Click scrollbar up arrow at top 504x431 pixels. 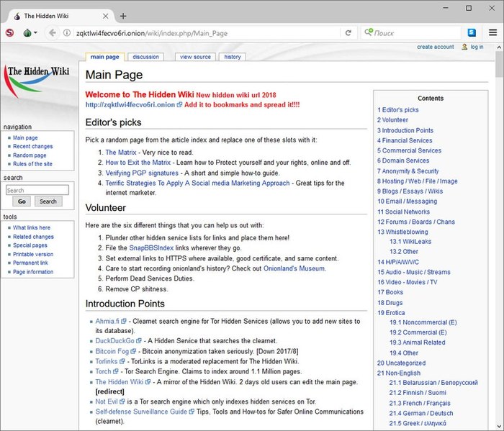[x=499, y=47]
